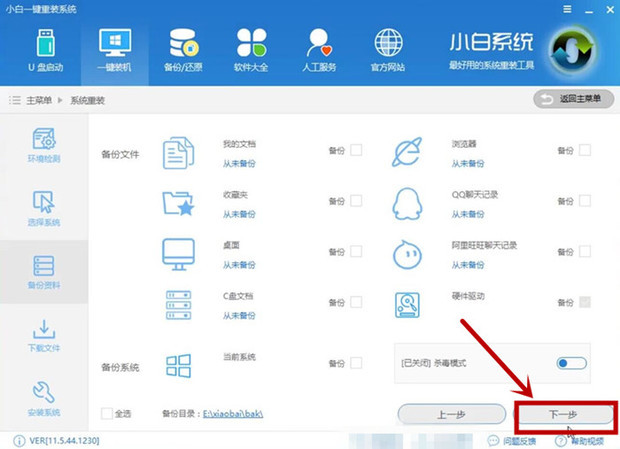
Task: Open backup path E:\xiaobai\bak\ link
Action: [x=233, y=414]
